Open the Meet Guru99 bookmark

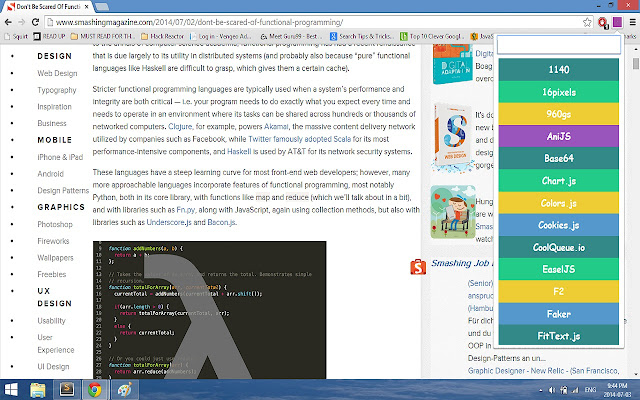[291, 36]
